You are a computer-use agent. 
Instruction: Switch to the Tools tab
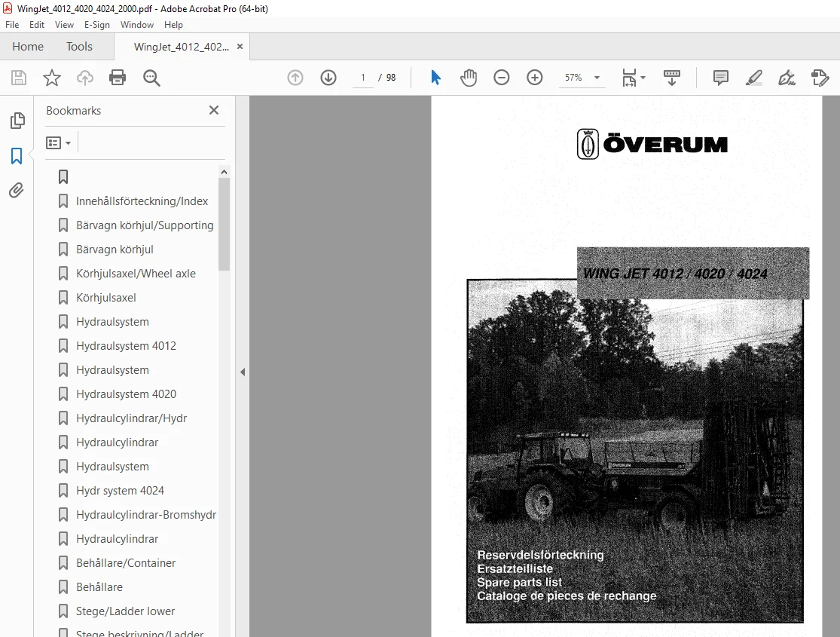(79, 47)
